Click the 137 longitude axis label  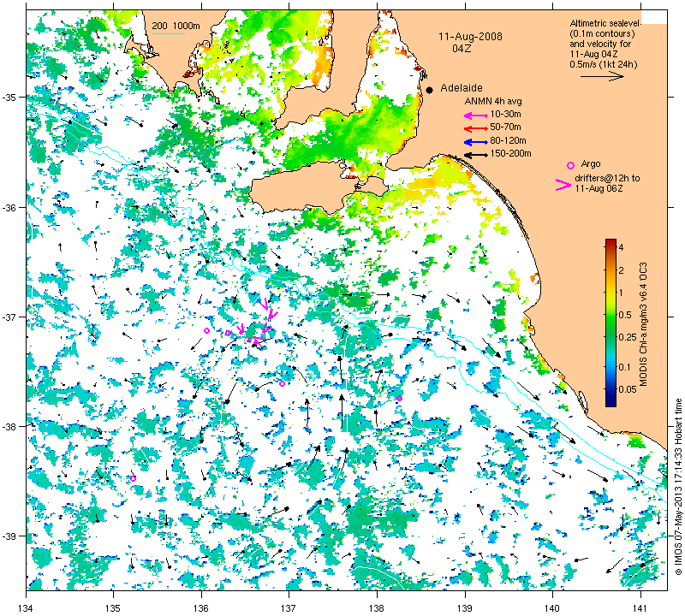[289, 607]
